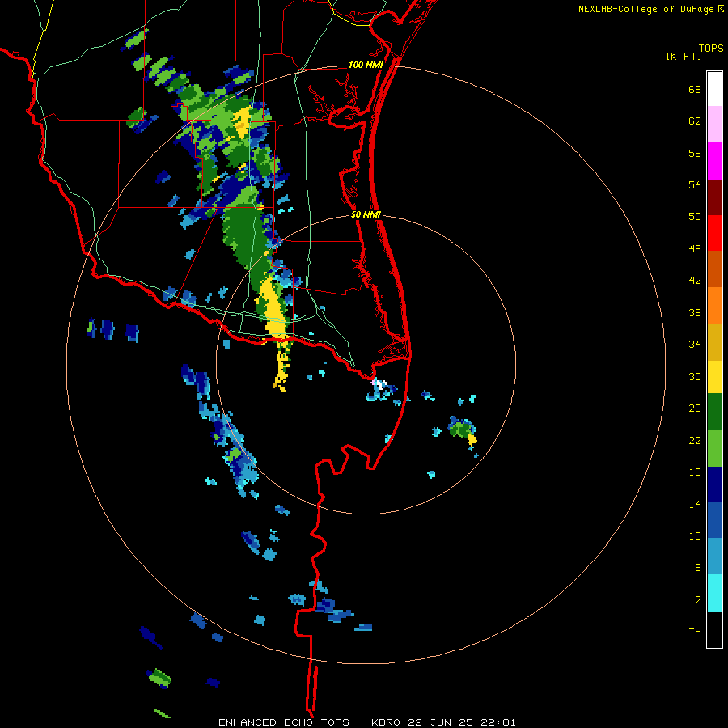Click the 100 NMI range ring label
The width and height of the screenshot is (728, 728).
coord(366,65)
